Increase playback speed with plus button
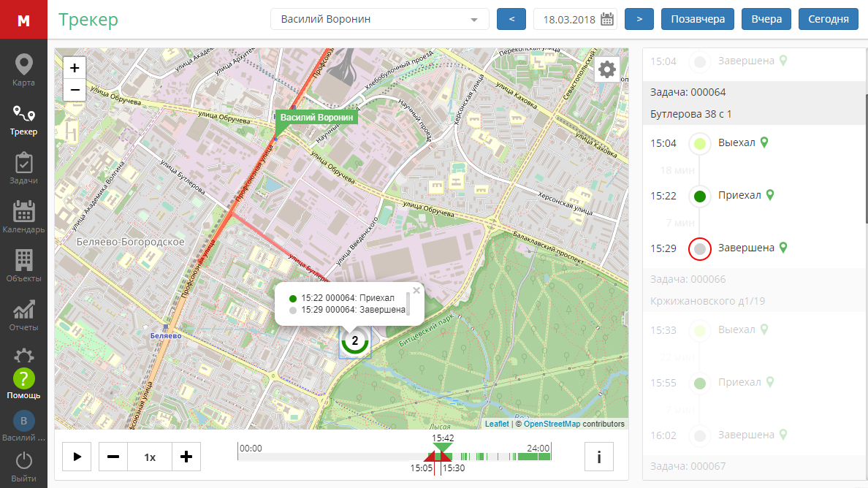The height and width of the screenshot is (488, 868). [186, 457]
